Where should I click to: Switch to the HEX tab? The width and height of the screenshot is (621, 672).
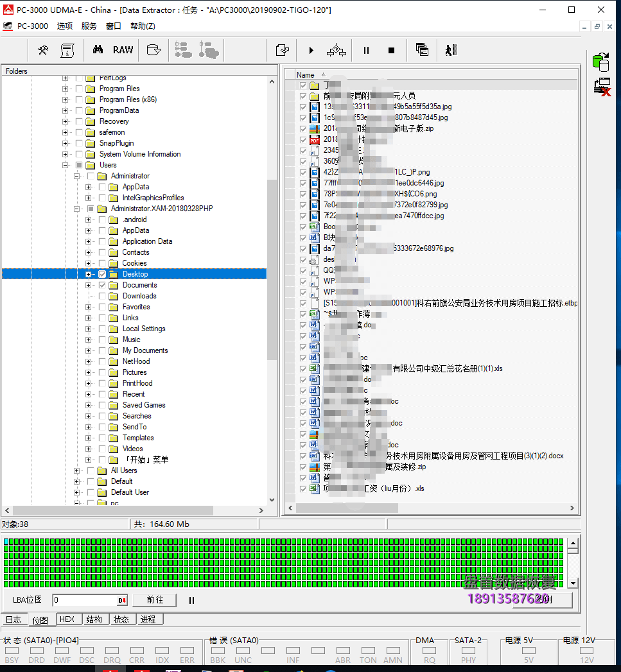[67, 619]
